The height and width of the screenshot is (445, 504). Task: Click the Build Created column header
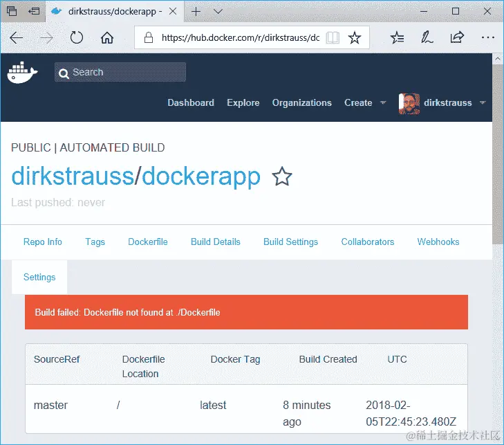click(328, 359)
